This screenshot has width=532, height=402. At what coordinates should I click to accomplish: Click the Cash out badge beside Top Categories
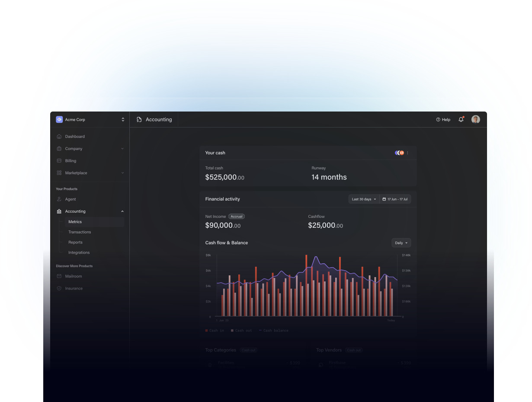(249, 350)
